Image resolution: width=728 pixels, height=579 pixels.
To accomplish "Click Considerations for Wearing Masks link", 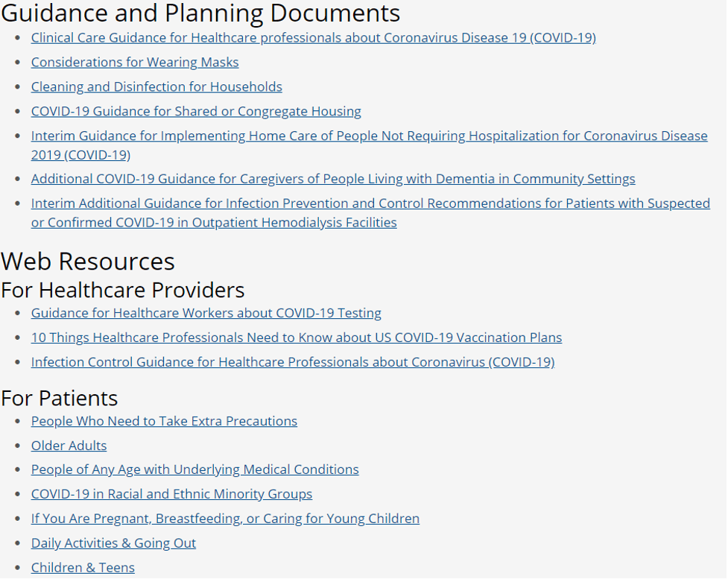I will click(x=135, y=63).
